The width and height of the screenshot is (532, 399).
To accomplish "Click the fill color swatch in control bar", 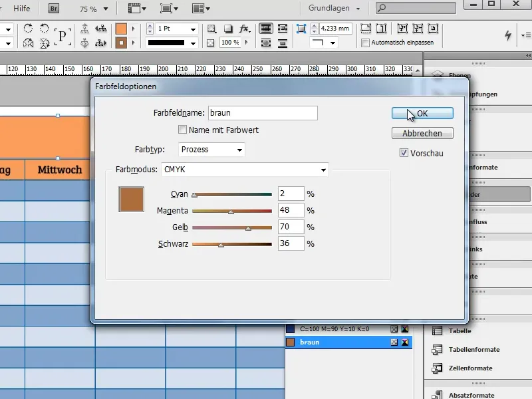I will (x=121, y=29).
